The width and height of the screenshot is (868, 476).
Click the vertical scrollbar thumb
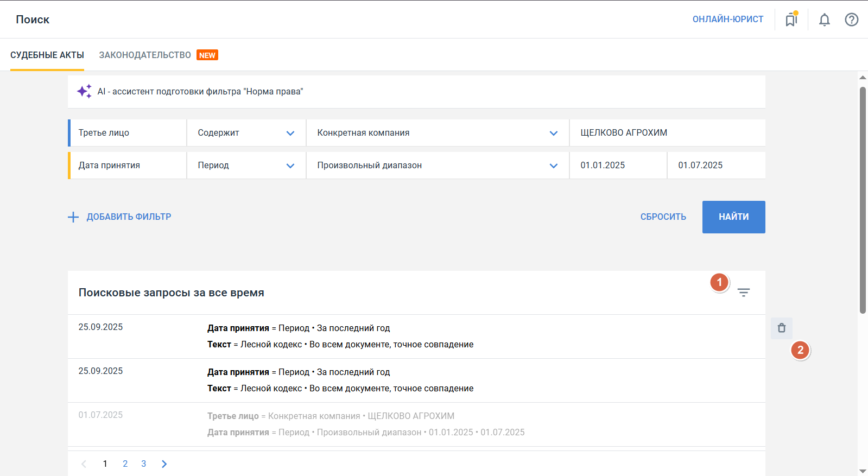click(x=863, y=200)
